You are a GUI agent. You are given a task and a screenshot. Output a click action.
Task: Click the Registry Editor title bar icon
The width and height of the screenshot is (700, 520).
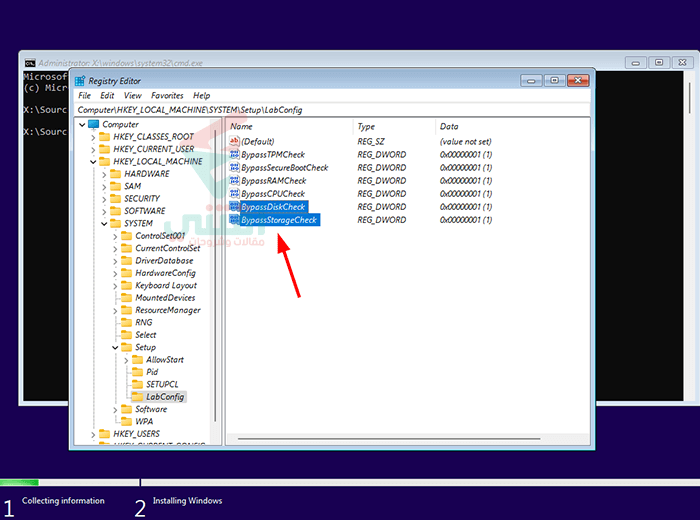pyautogui.click(x=80, y=81)
